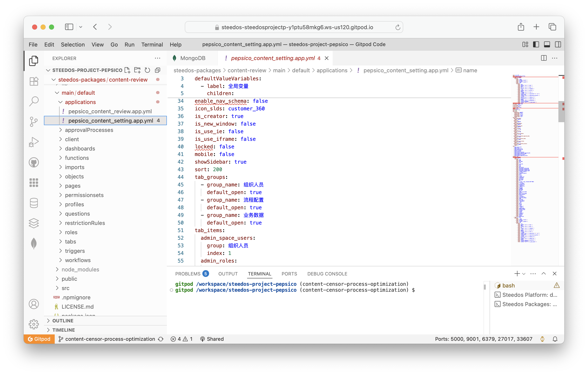588x375 pixels.
Task: Create a new folder in explorer
Action: click(137, 70)
